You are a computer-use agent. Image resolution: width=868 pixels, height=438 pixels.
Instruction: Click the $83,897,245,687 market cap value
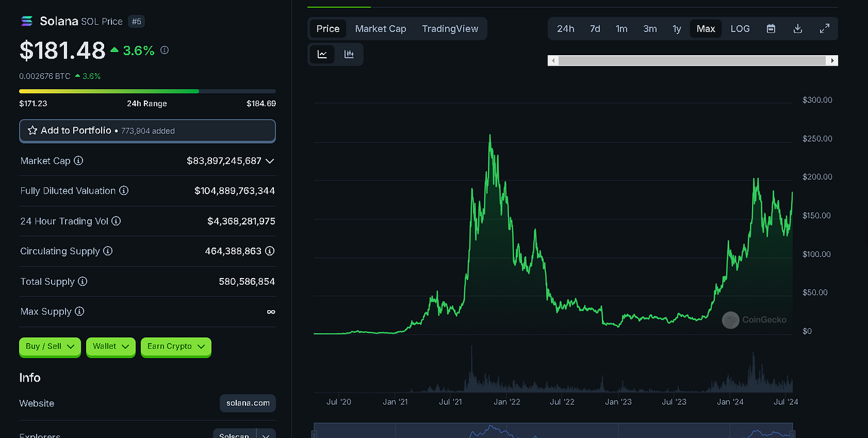tap(224, 161)
